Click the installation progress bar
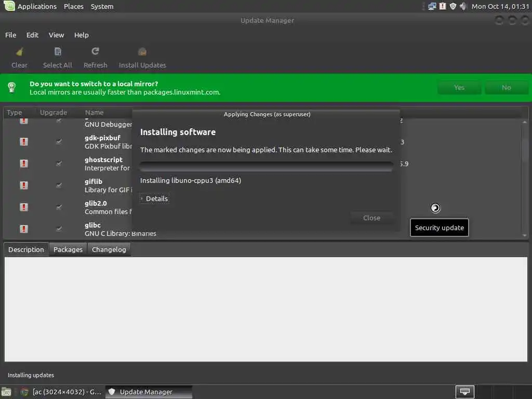Image resolution: width=532 pixels, height=399 pixels. point(267,166)
